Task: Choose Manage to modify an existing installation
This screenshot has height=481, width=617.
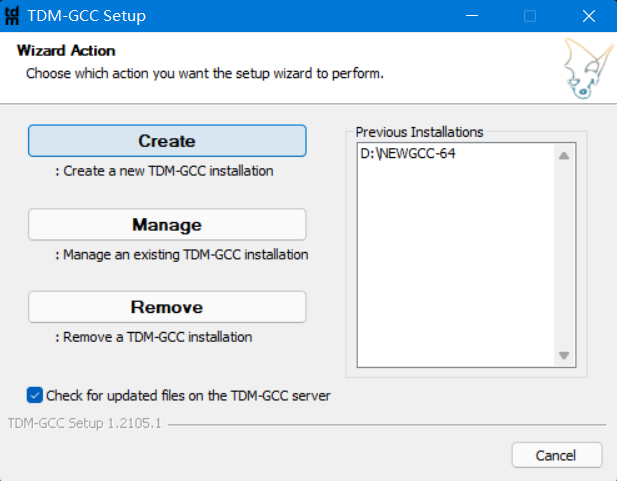Action: [167, 225]
